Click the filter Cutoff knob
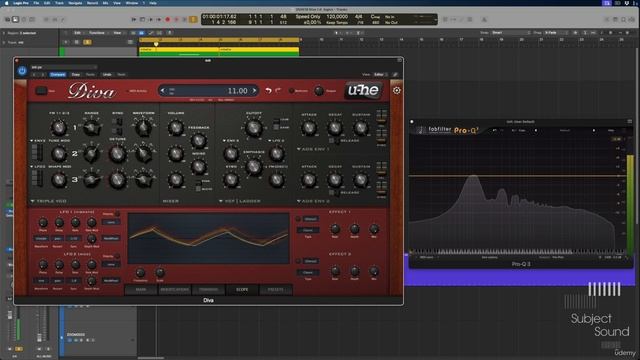The height and width of the screenshot is (360, 640). (253, 128)
